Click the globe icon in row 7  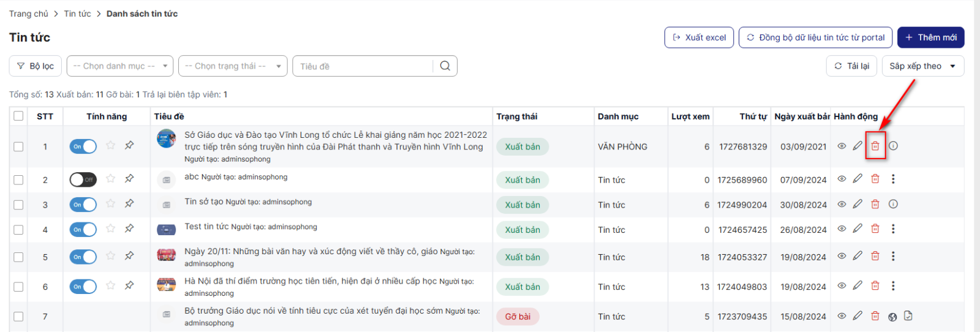tap(892, 317)
